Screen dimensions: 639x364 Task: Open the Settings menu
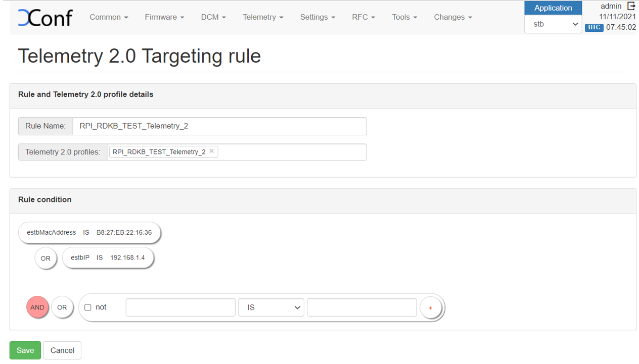pos(317,17)
